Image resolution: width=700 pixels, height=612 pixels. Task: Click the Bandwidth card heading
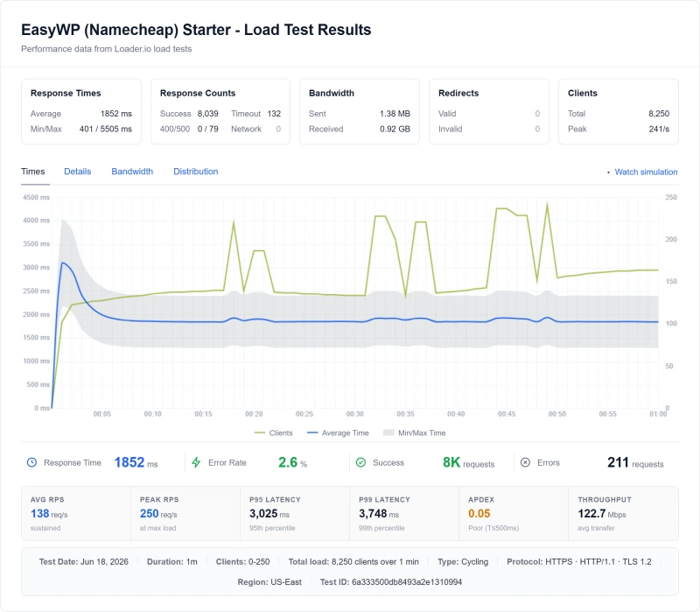tap(332, 93)
